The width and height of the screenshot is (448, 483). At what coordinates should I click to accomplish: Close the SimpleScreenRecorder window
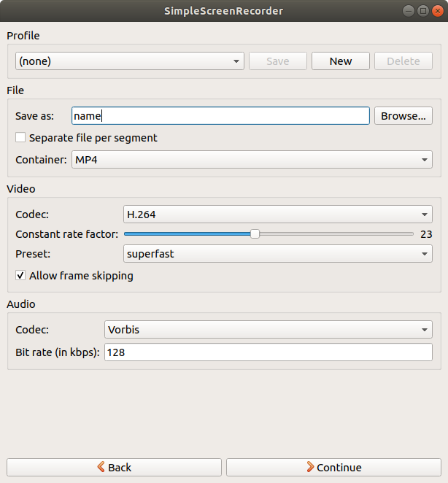438,11
